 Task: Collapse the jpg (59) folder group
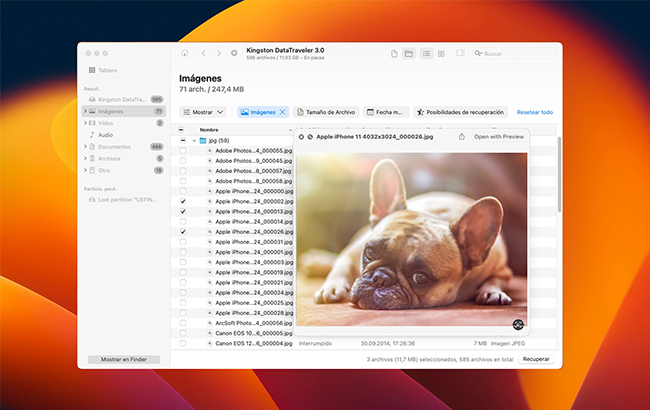[x=194, y=141]
